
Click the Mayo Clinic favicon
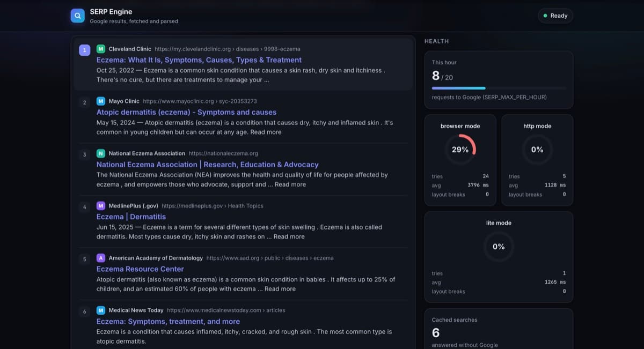point(101,101)
